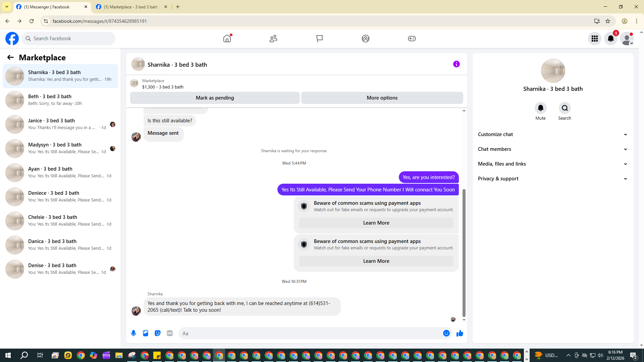Open the Facebook menu grid icon
This screenshot has width=644, height=362.
(x=595, y=39)
